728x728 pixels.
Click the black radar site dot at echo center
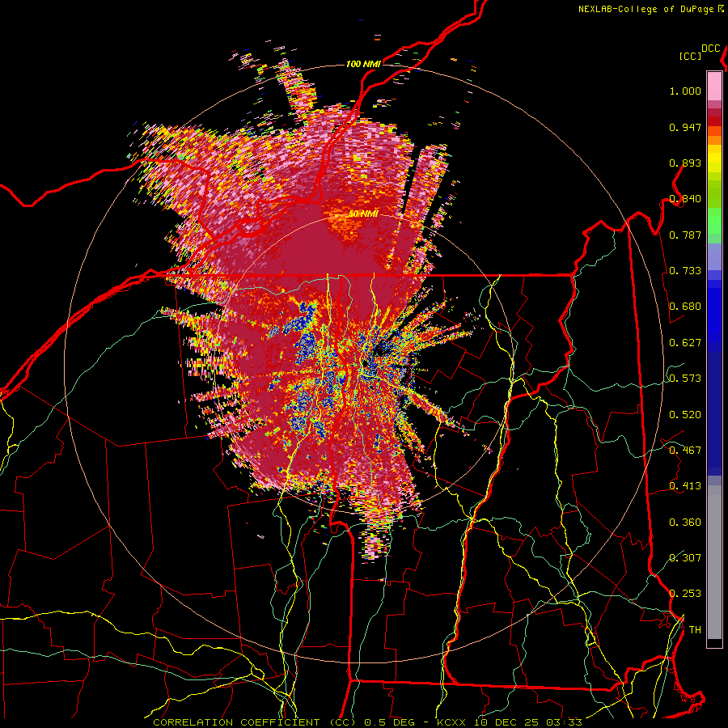tap(365, 362)
